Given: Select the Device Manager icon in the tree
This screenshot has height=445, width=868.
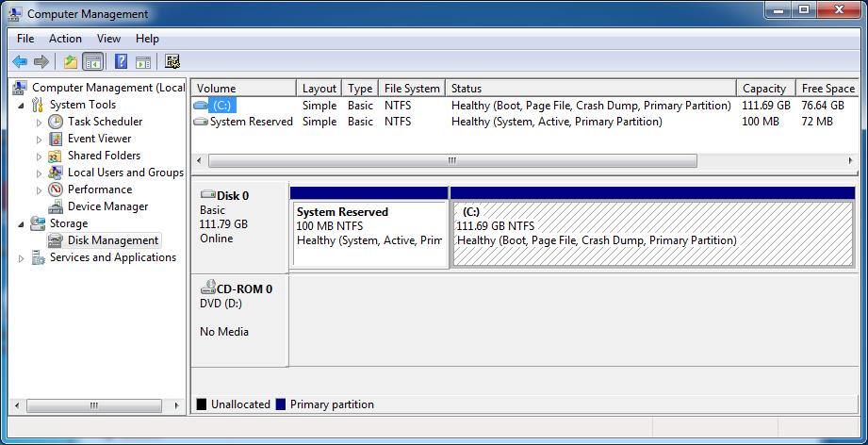Looking at the screenshot, I should click(x=57, y=206).
